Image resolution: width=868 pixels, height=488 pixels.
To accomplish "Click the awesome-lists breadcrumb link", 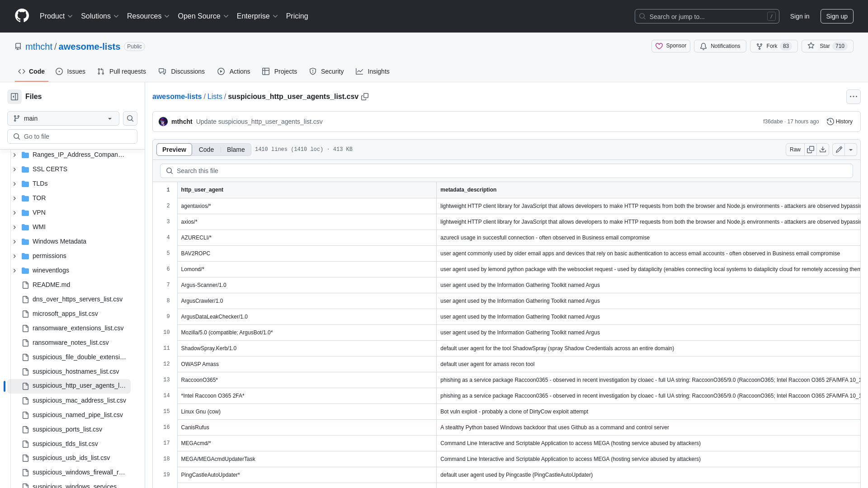I will click(177, 97).
